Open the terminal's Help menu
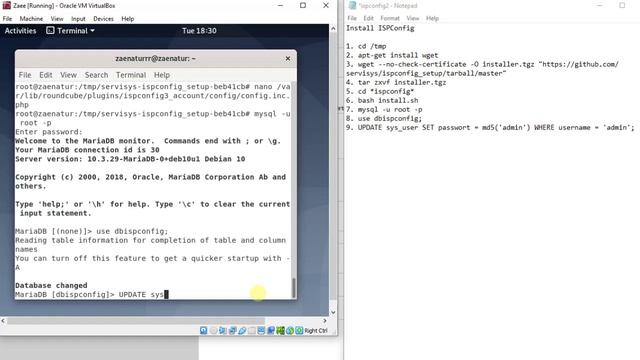Viewport: 640px width, 360px height. pyautogui.click(x=162, y=75)
